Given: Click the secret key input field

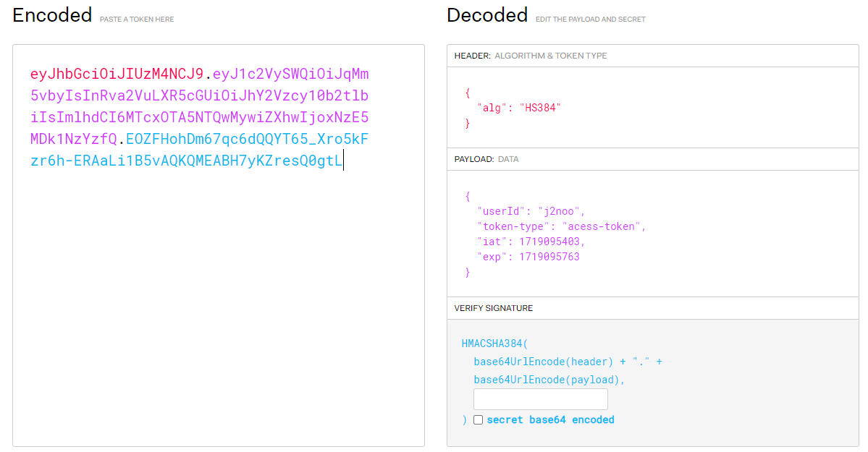Looking at the screenshot, I should point(540,399).
